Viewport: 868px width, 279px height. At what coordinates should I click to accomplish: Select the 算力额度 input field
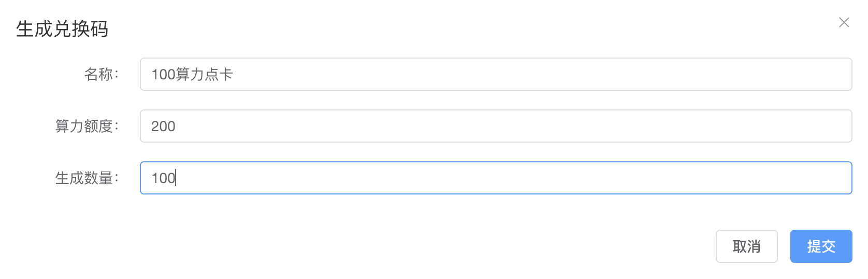(x=496, y=126)
